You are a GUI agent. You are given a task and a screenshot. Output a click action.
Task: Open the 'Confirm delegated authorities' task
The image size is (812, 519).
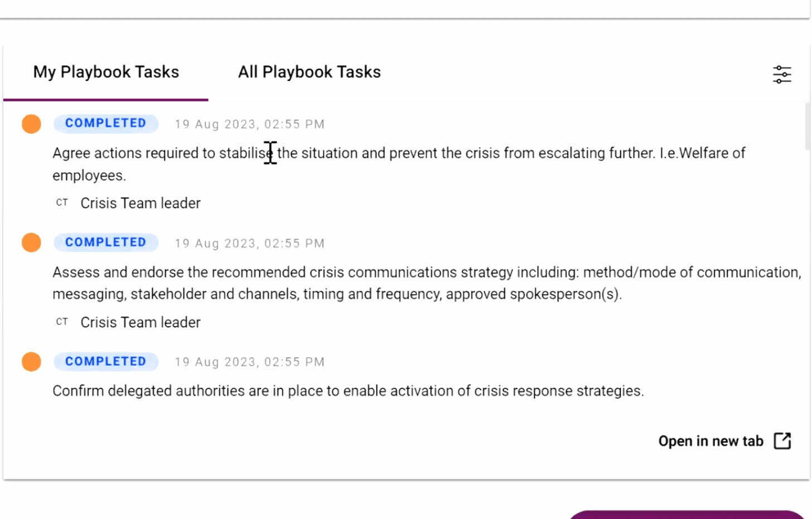click(x=348, y=391)
